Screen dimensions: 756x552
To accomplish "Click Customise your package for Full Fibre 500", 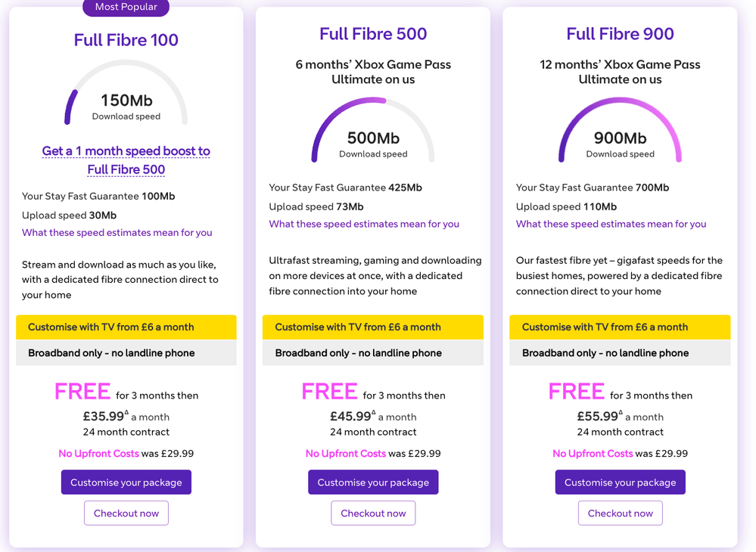I will (x=373, y=482).
